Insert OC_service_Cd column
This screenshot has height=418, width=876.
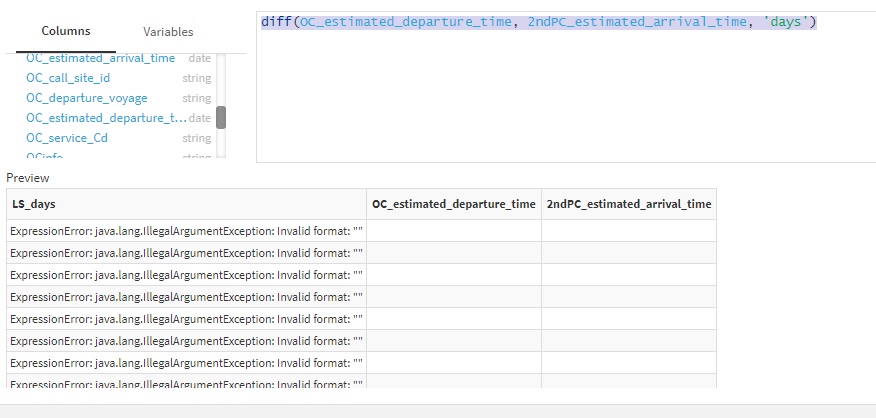(67, 138)
